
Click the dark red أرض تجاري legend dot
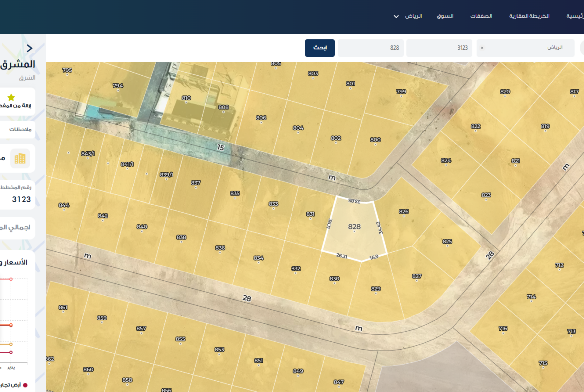(x=25, y=385)
